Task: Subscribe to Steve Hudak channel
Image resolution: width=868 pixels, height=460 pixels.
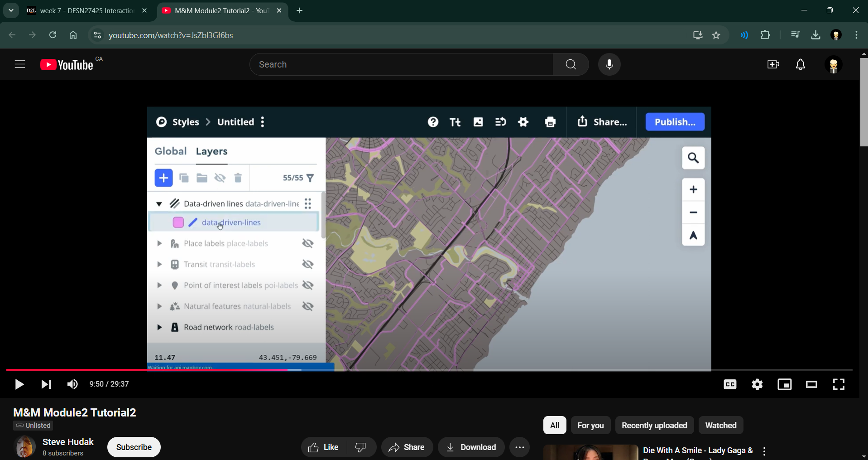Action: [x=134, y=447]
